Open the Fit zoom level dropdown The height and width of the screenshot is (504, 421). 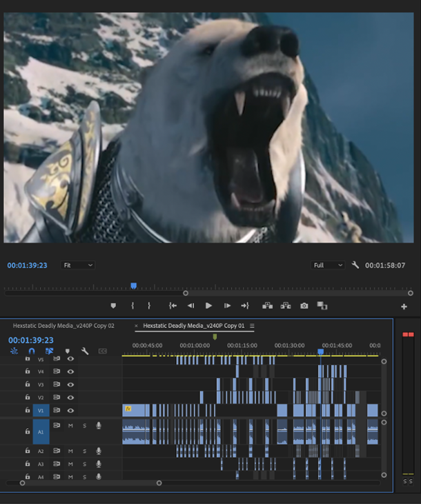coord(78,265)
